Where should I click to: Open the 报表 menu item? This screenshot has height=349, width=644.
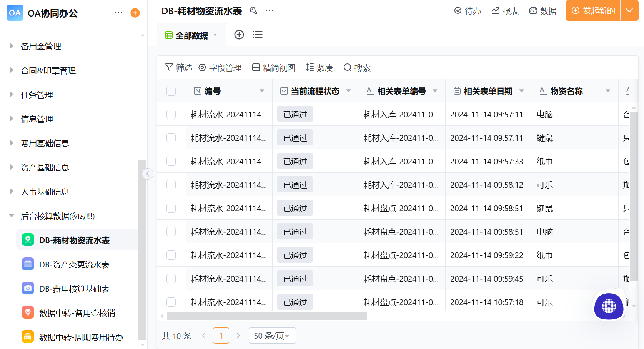click(505, 11)
